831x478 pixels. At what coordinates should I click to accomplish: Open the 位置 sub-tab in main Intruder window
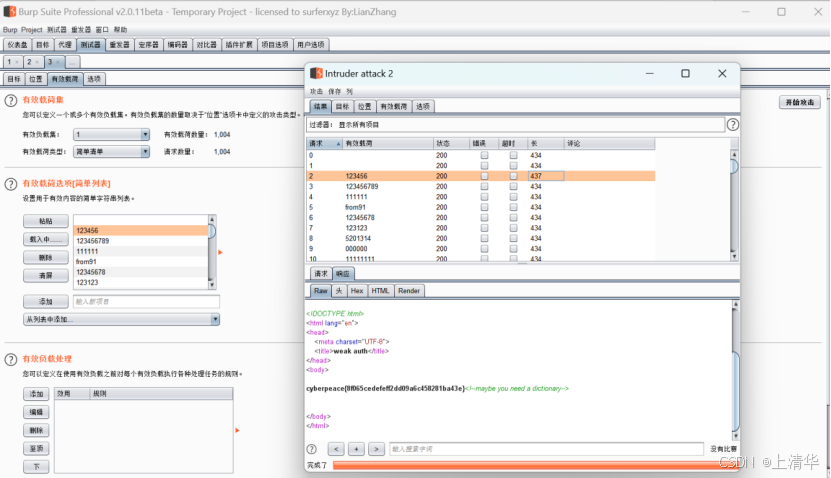pyautogui.click(x=36, y=79)
